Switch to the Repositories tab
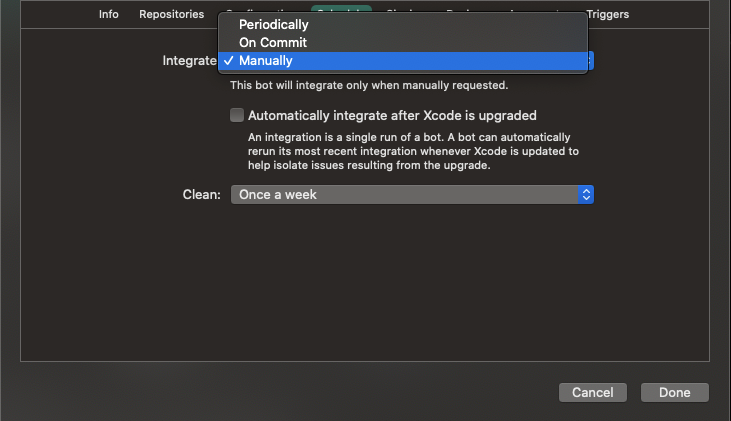The height and width of the screenshot is (421, 731). 172,14
